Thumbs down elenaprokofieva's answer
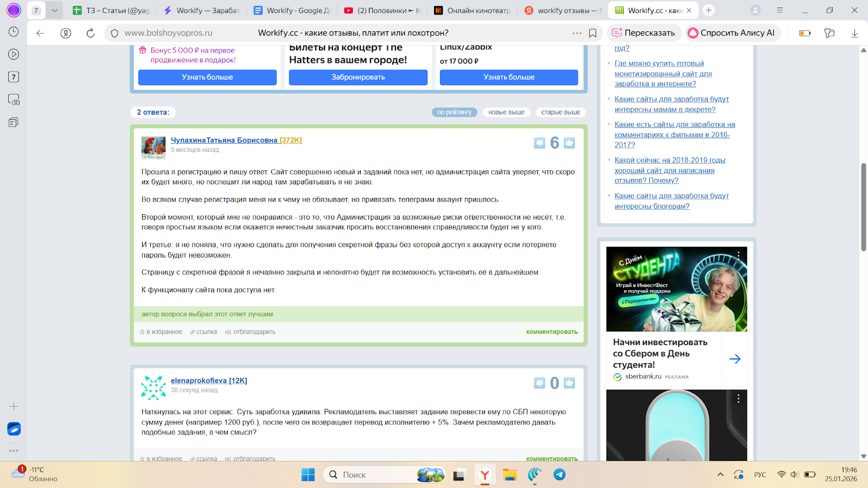The width and height of the screenshot is (868, 488). 539,383
